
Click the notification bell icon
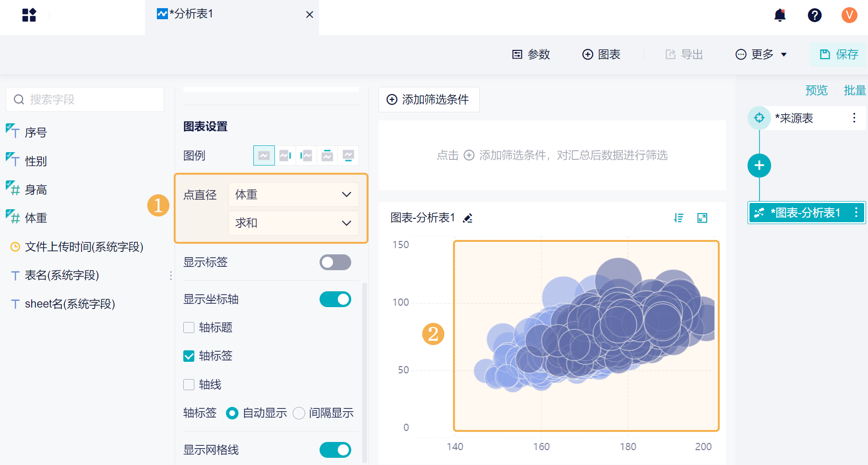pos(780,15)
